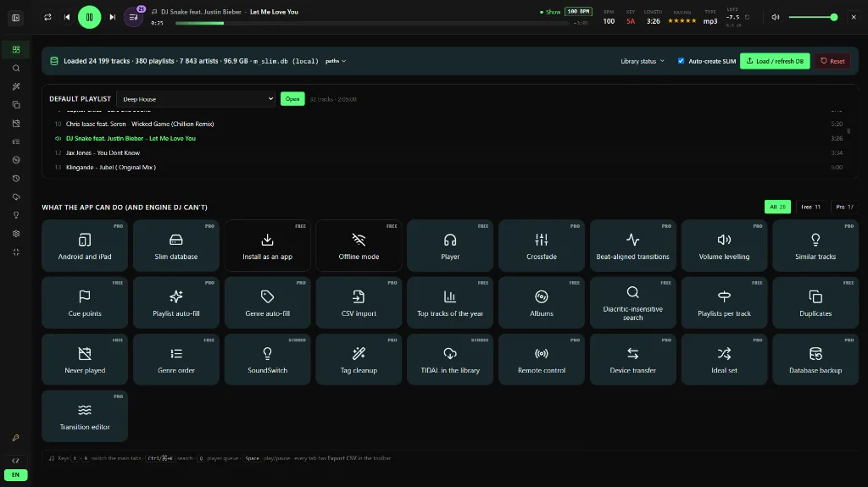Switch the language to CZ
This screenshot has height=487, width=868.
[x=15, y=461]
